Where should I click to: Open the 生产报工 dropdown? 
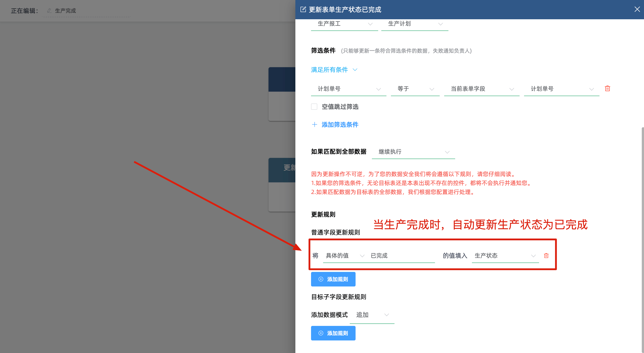pyautogui.click(x=344, y=24)
